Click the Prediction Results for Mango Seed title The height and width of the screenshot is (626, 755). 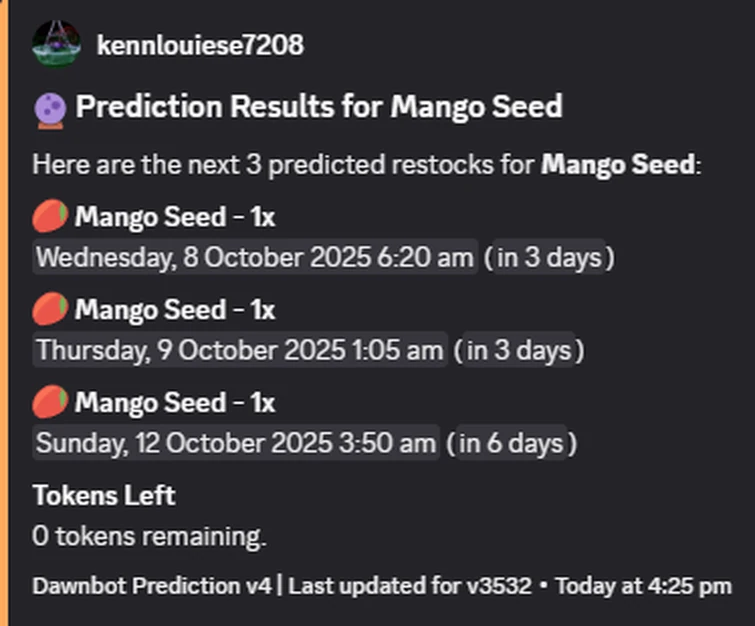(x=319, y=106)
